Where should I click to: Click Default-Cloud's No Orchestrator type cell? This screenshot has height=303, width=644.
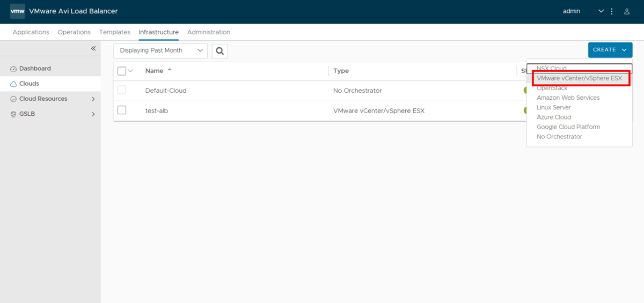(x=357, y=91)
